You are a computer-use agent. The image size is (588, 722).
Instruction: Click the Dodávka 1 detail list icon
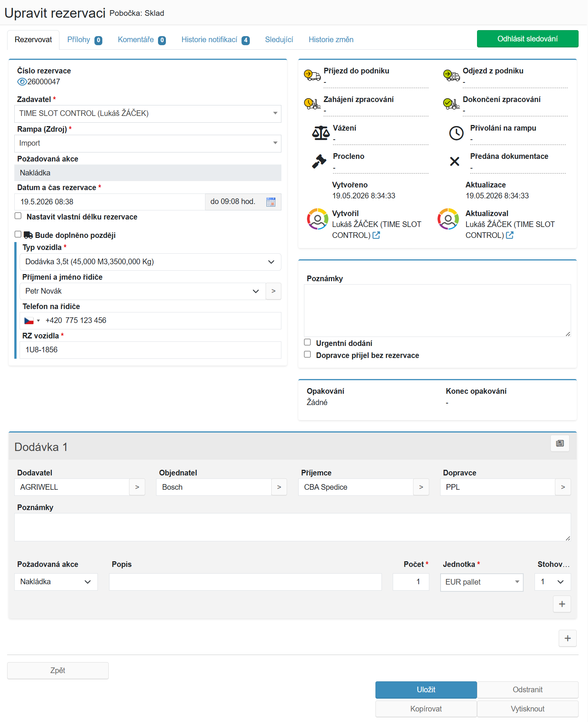pyautogui.click(x=560, y=443)
